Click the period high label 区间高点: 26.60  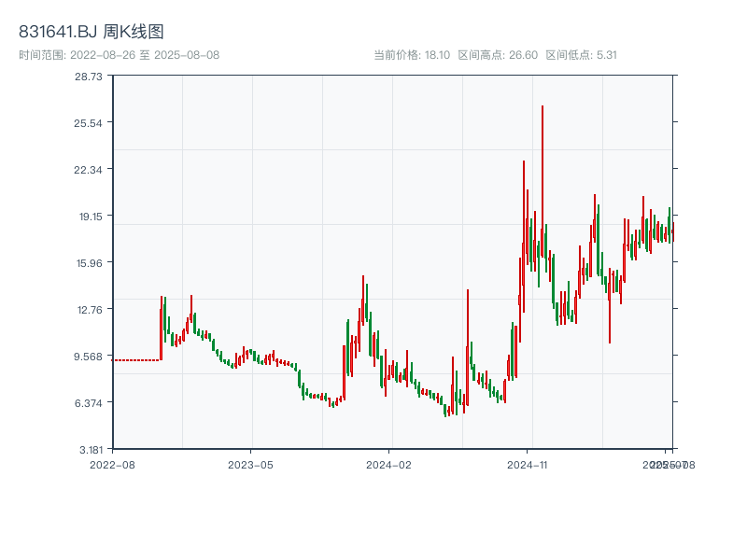tap(498, 55)
